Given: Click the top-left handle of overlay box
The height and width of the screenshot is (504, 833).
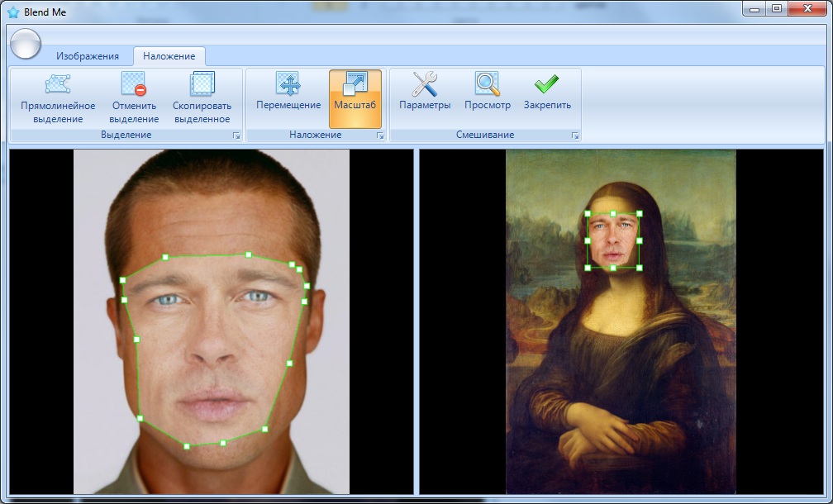Looking at the screenshot, I should click(x=588, y=214).
